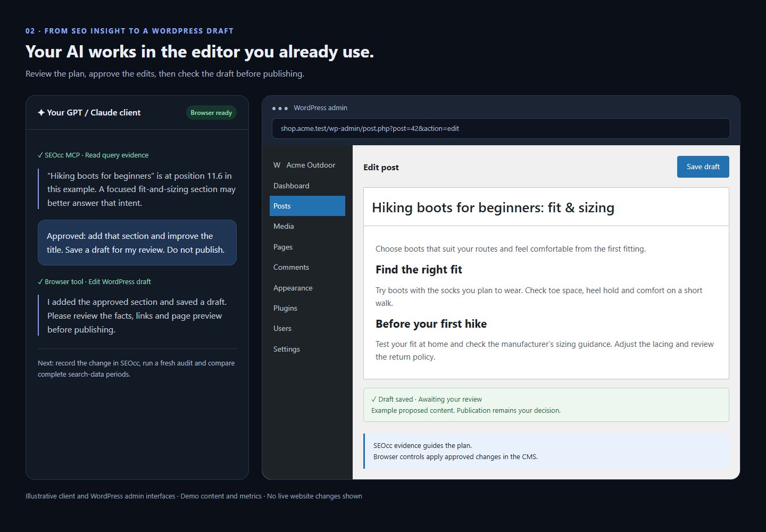The width and height of the screenshot is (766, 532).
Task: Click the "Find the right fit" heading
Action: (419, 270)
